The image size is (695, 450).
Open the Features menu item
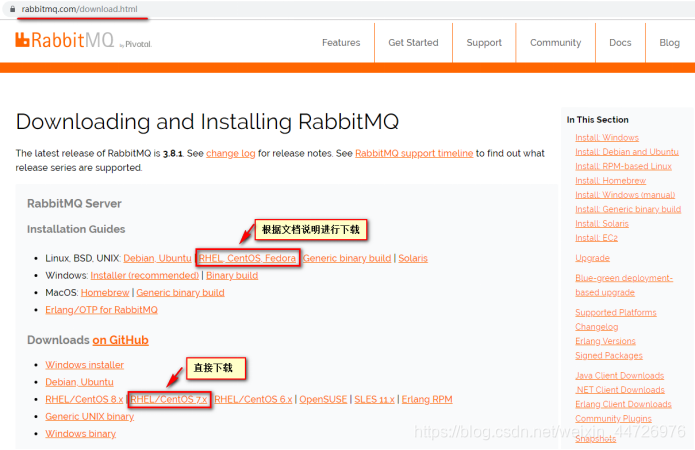point(341,43)
